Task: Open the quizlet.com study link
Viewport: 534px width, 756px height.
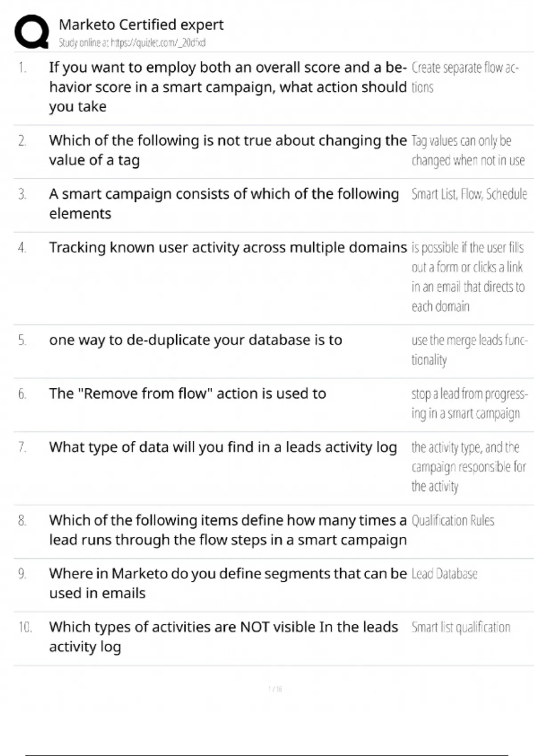Action: [132, 43]
